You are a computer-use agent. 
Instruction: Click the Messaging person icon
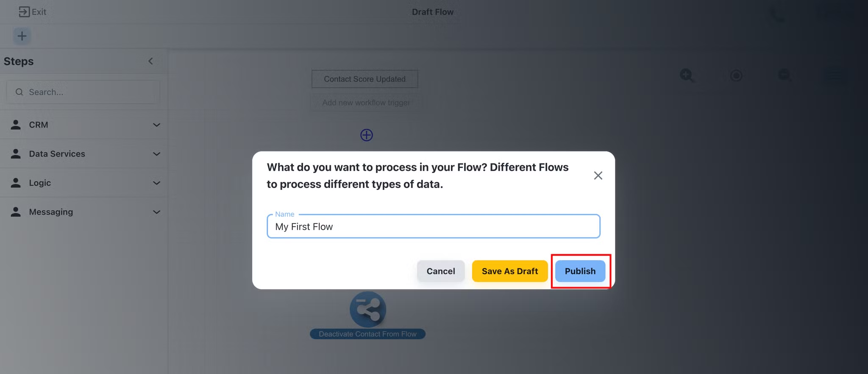coord(16,212)
